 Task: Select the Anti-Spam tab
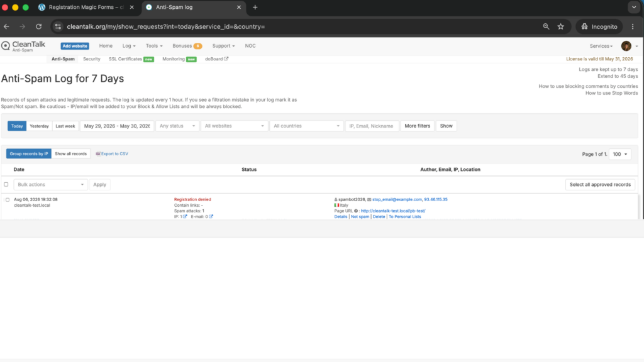coord(63,59)
